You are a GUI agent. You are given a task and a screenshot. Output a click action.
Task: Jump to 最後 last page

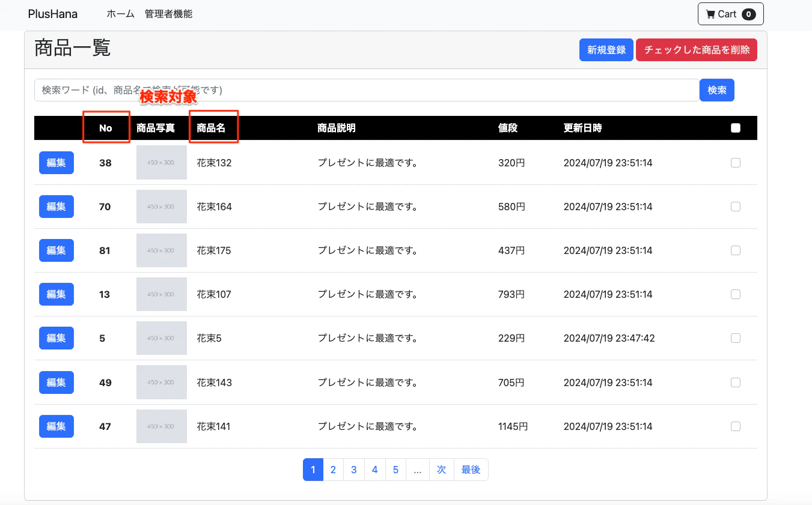(471, 470)
